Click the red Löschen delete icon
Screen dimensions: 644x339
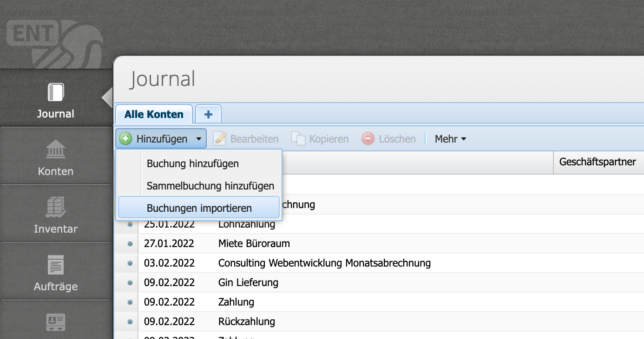[x=368, y=138]
